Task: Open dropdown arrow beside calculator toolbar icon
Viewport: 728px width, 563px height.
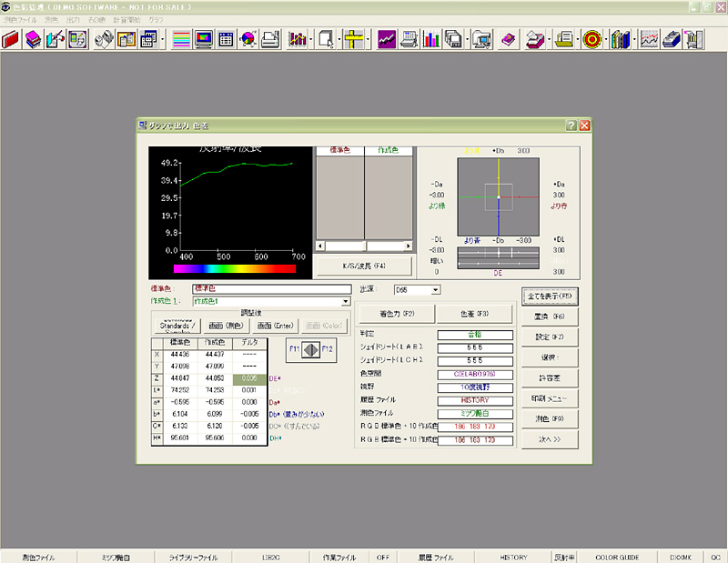Action: [163, 39]
